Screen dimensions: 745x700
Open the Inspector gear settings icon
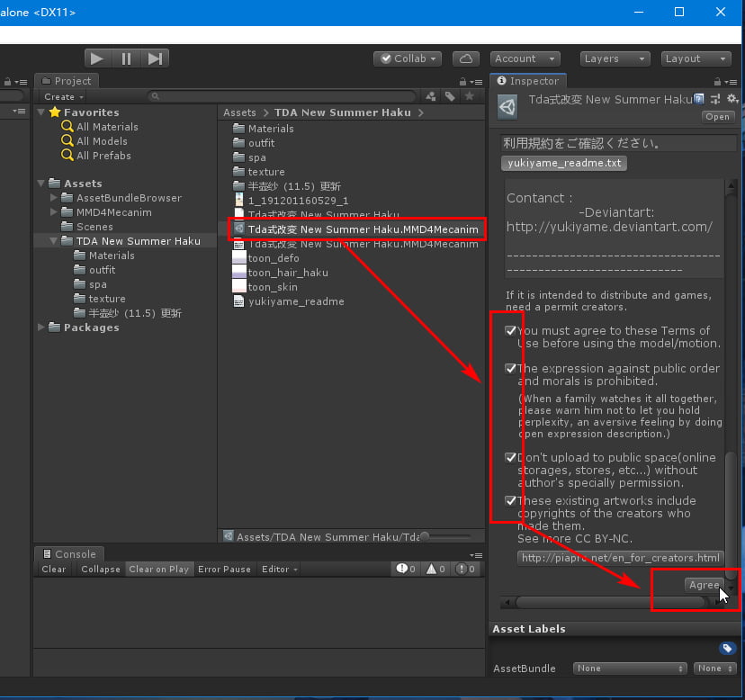pyautogui.click(x=732, y=99)
